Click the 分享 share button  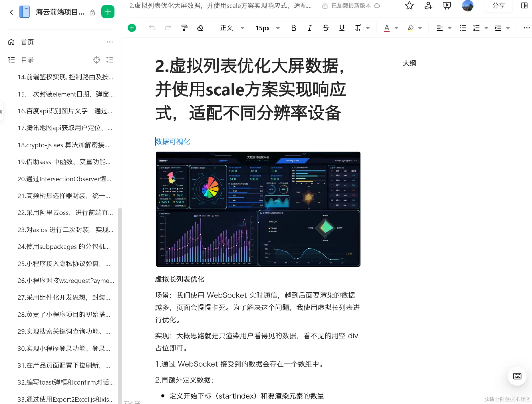[x=499, y=5]
